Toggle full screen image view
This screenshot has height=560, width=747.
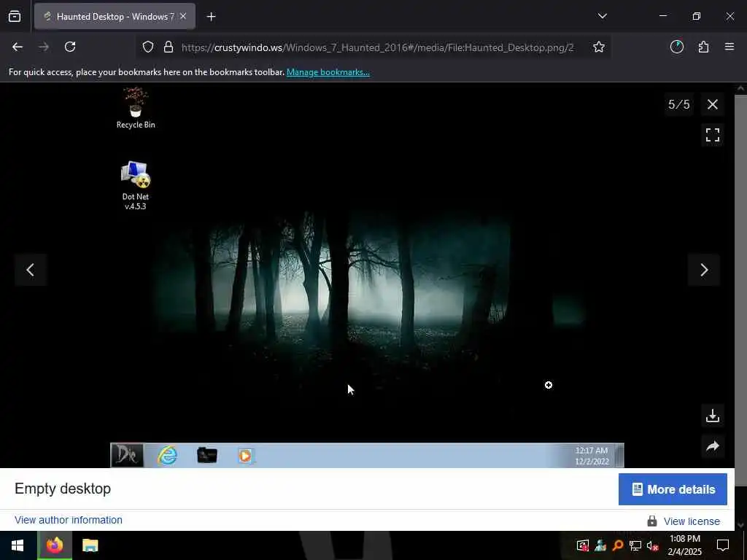coord(713,135)
